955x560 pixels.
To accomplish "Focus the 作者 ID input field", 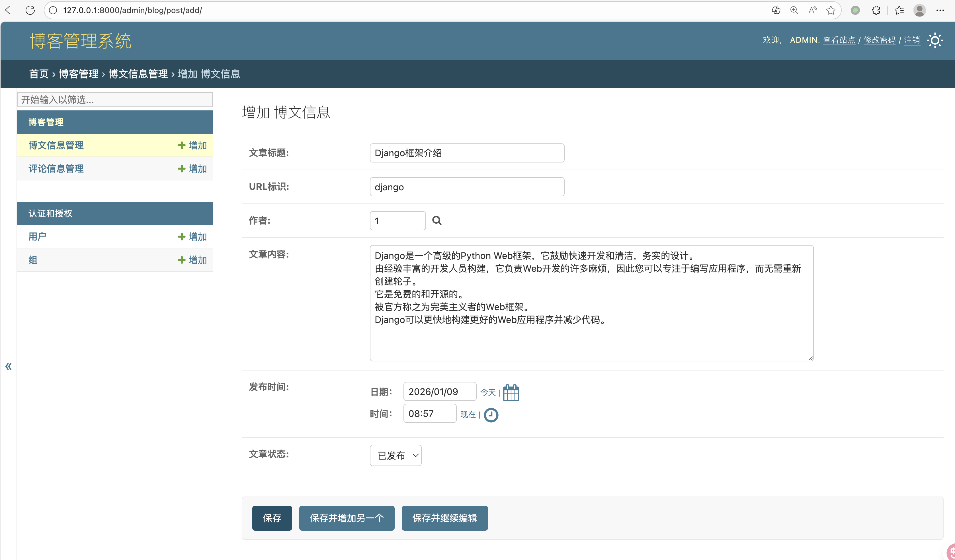I will (x=397, y=221).
